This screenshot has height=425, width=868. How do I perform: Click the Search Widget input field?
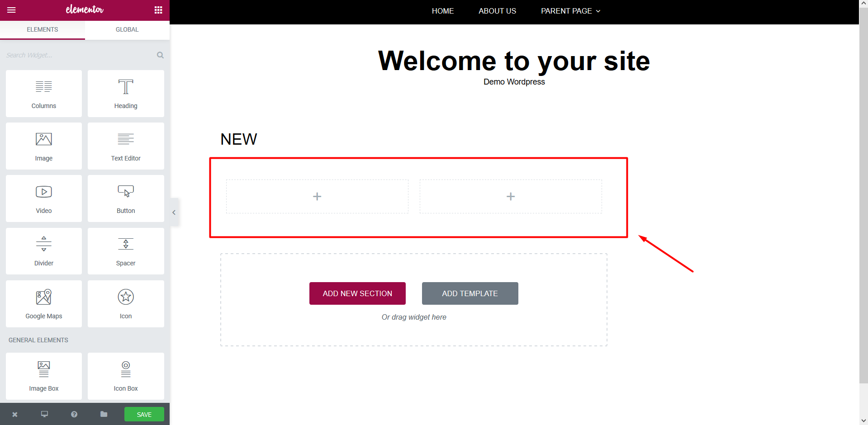click(79, 55)
